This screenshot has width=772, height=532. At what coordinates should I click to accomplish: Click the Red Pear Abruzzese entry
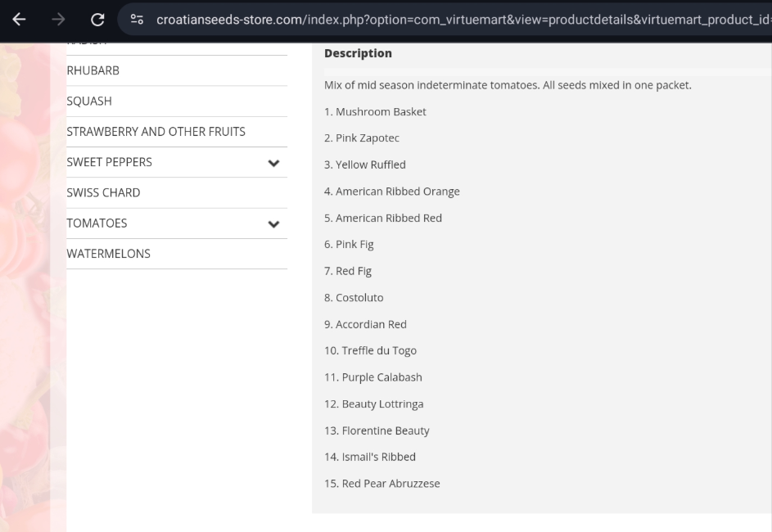(381, 484)
